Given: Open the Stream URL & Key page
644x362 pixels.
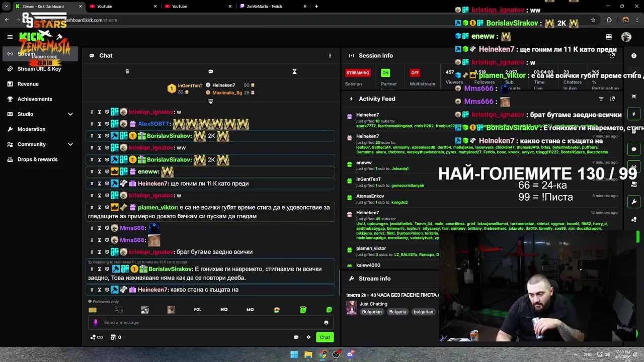Looking at the screenshot, I should pyautogui.click(x=39, y=69).
